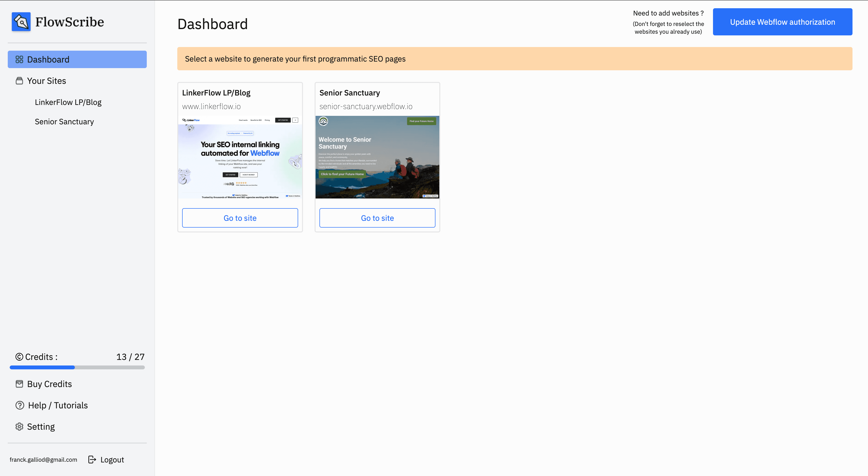Screen dimensions: 868x476
Task: Click the shopping bag icon next to Buy Credits
Action: coord(19,384)
